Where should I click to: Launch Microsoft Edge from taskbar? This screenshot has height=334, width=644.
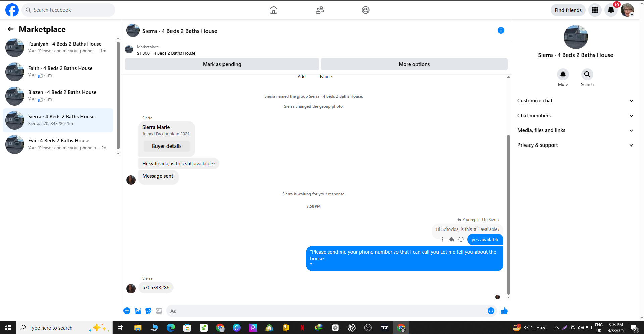pos(171,328)
